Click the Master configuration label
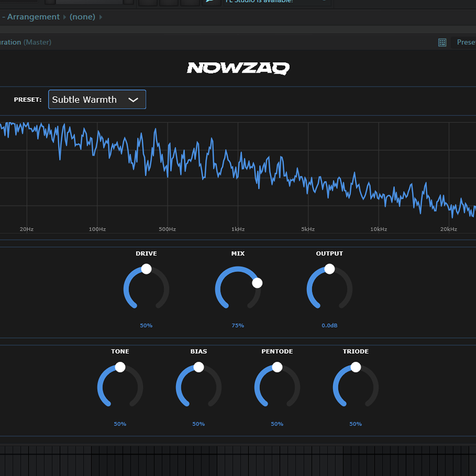476x476 pixels. point(36,42)
